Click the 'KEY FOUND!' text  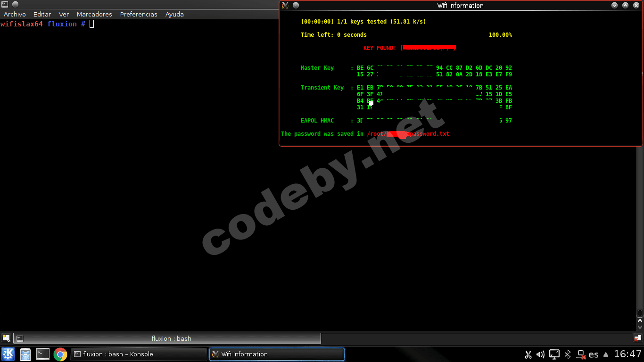[380, 48]
